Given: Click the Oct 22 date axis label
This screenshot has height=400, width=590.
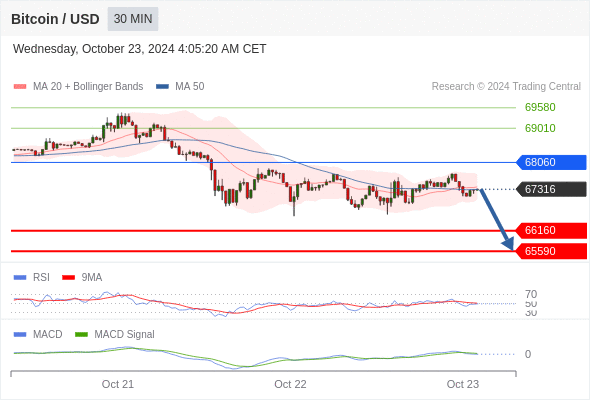Looking at the screenshot, I should click(x=290, y=384).
